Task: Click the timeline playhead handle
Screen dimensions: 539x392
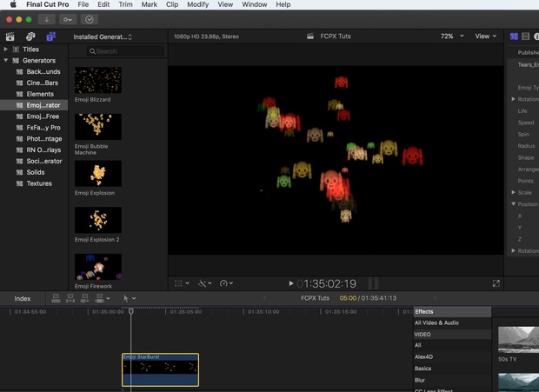Action: [131, 311]
